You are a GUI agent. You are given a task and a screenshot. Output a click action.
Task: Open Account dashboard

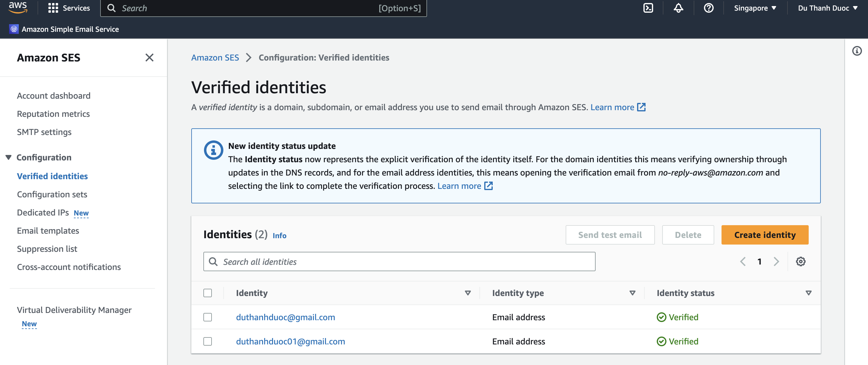coord(54,96)
